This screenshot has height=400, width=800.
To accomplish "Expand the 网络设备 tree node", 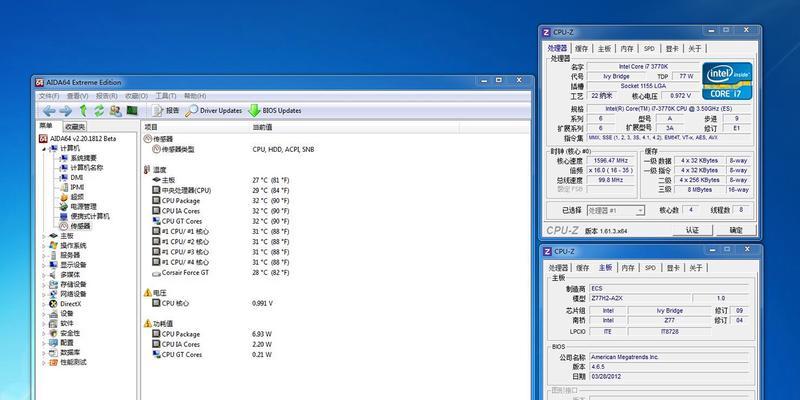I will coord(44,294).
